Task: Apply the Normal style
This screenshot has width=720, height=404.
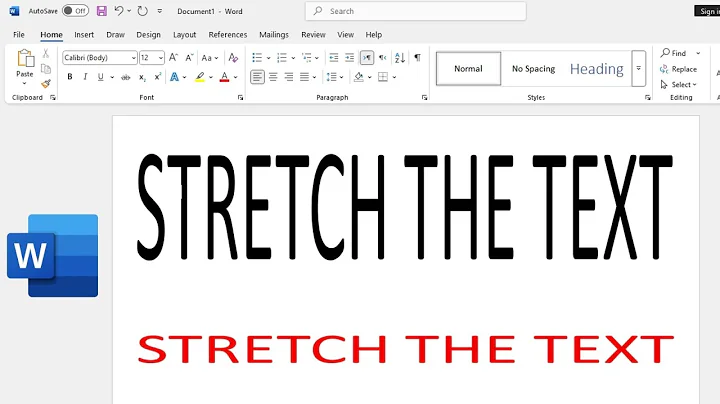Action: [468, 68]
